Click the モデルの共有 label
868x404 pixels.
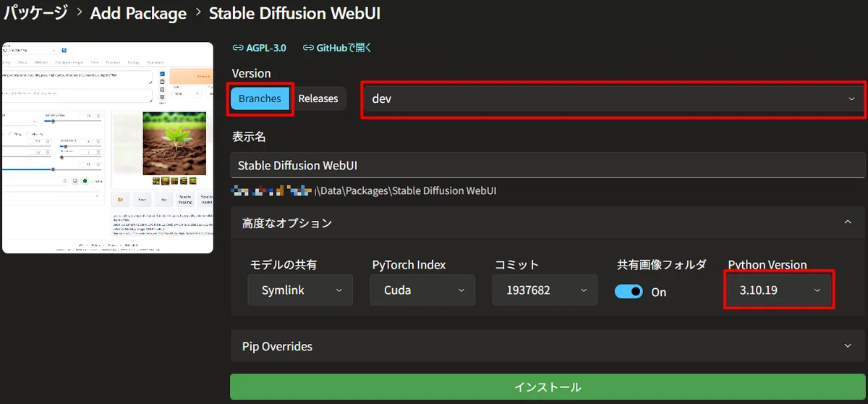point(284,264)
